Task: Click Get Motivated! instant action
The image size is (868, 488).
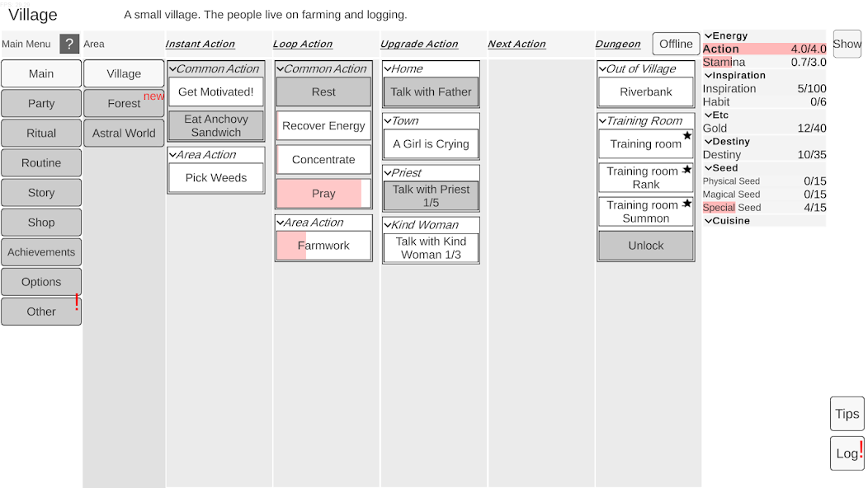Action: click(x=216, y=92)
